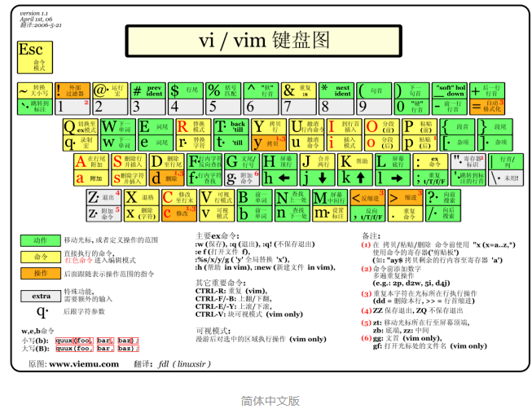Click the % 括号匹配 key
The width and height of the screenshot is (532, 409).
(x=222, y=90)
